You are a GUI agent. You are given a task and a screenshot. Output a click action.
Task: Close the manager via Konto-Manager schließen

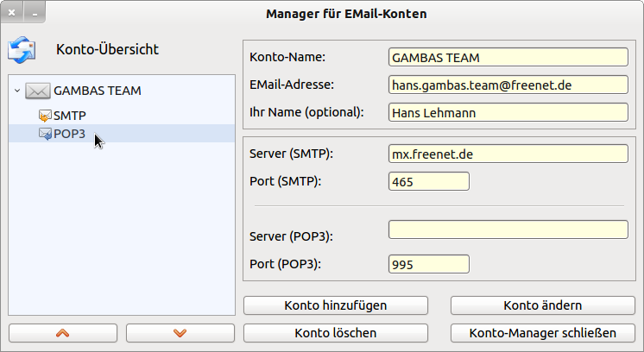coord(542,333)
